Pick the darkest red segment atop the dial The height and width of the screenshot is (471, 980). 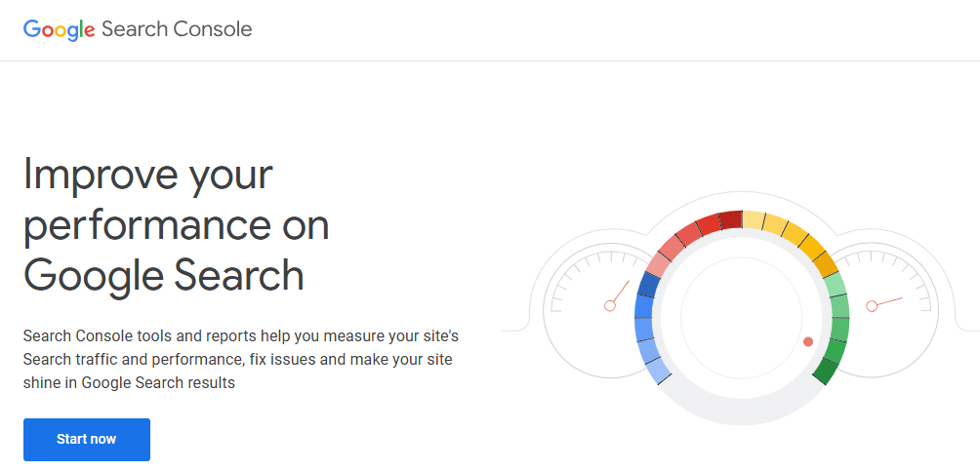click(730, 219)
